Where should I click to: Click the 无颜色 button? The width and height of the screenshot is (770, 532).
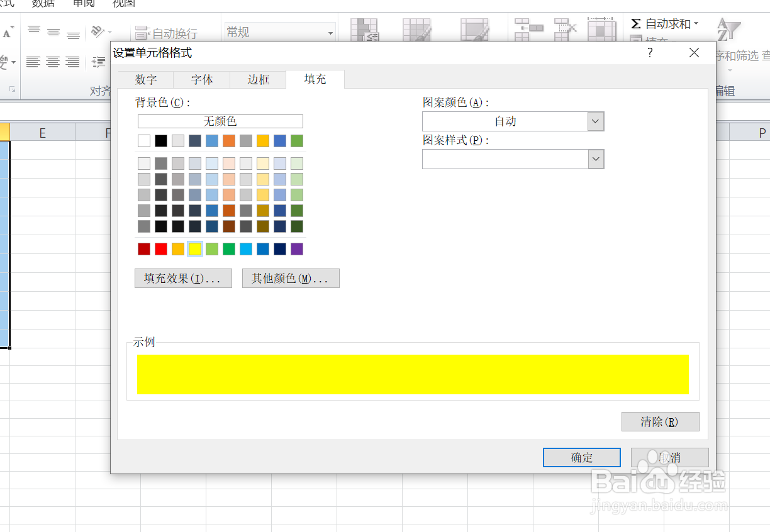click(220, 121)
